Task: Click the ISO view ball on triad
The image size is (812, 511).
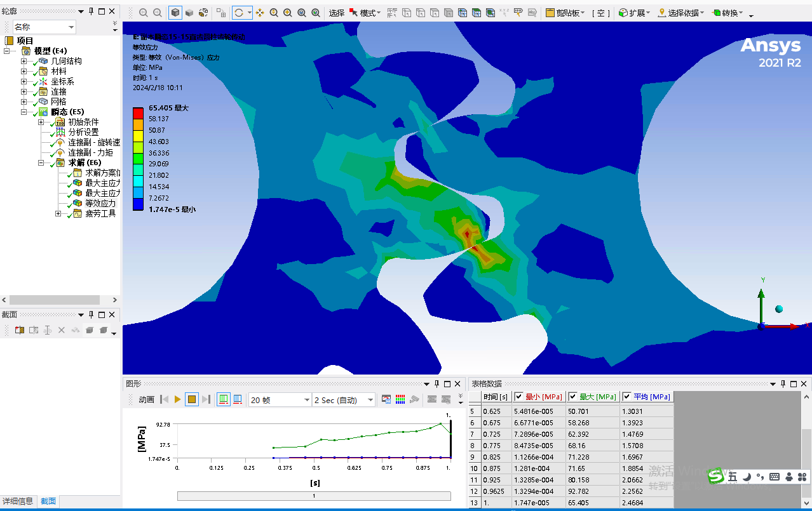Action: [x=779, y=309]
